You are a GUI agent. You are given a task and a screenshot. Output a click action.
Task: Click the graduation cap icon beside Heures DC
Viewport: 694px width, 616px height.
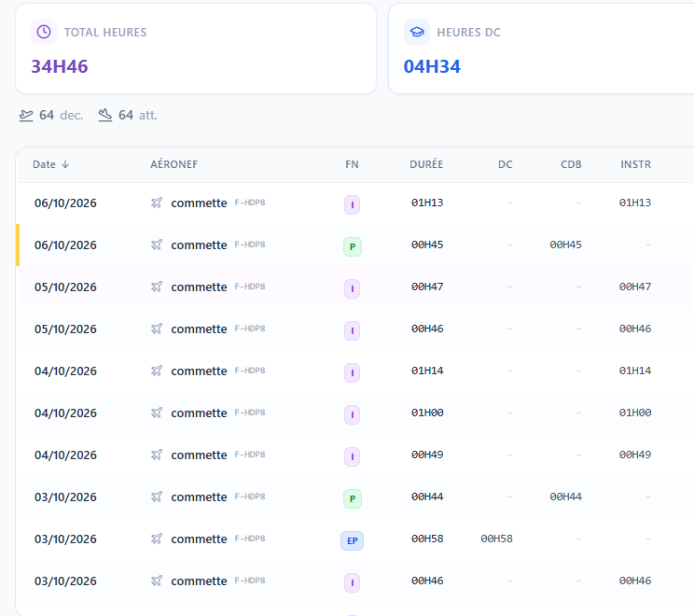(x=417, y=32)
